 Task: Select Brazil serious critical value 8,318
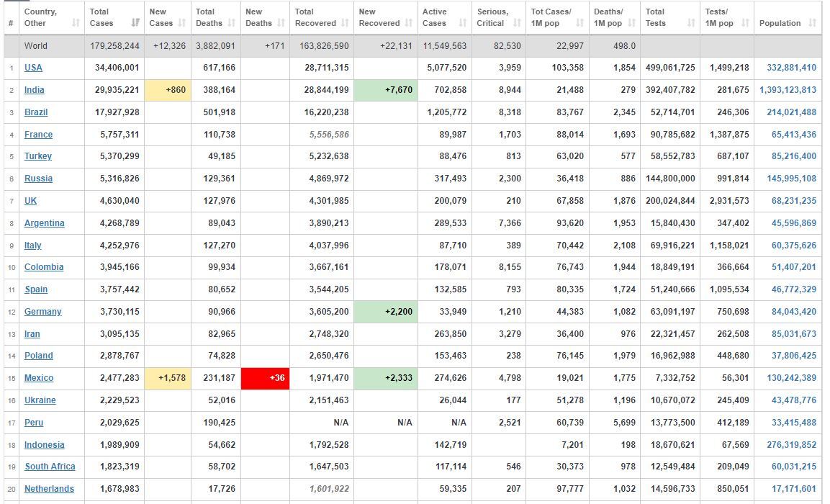[510, 112]
